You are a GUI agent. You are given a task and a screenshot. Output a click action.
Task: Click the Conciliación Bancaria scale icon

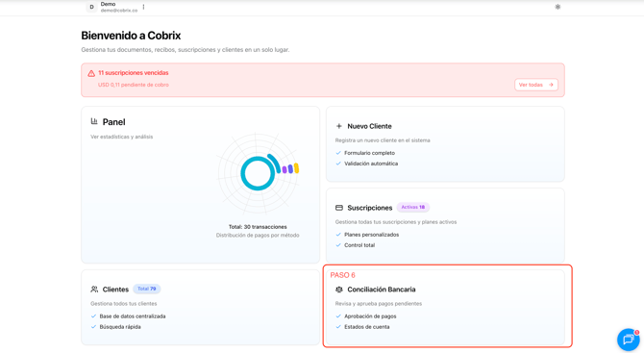(339, 290)
